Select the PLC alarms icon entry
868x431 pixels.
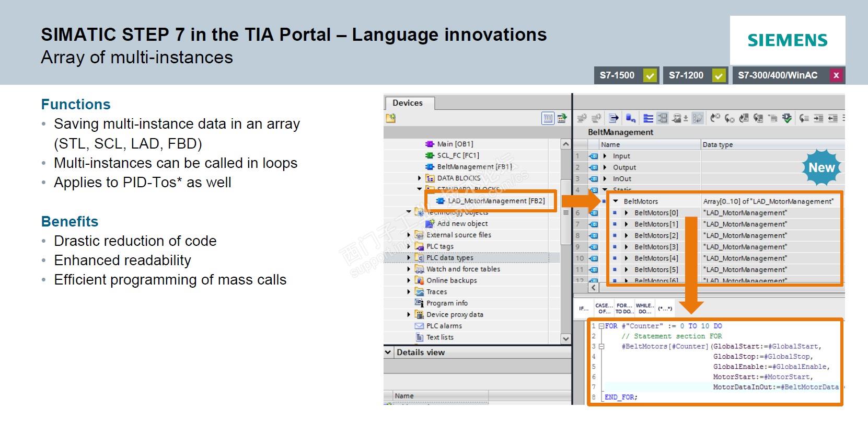[419, 326]
